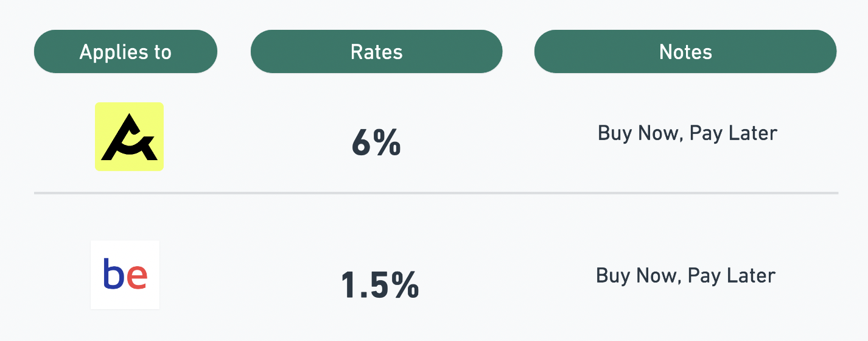Select the "Rates" column header pill
The height and width of the screenshot is (341, 868).
coord(377,52)
